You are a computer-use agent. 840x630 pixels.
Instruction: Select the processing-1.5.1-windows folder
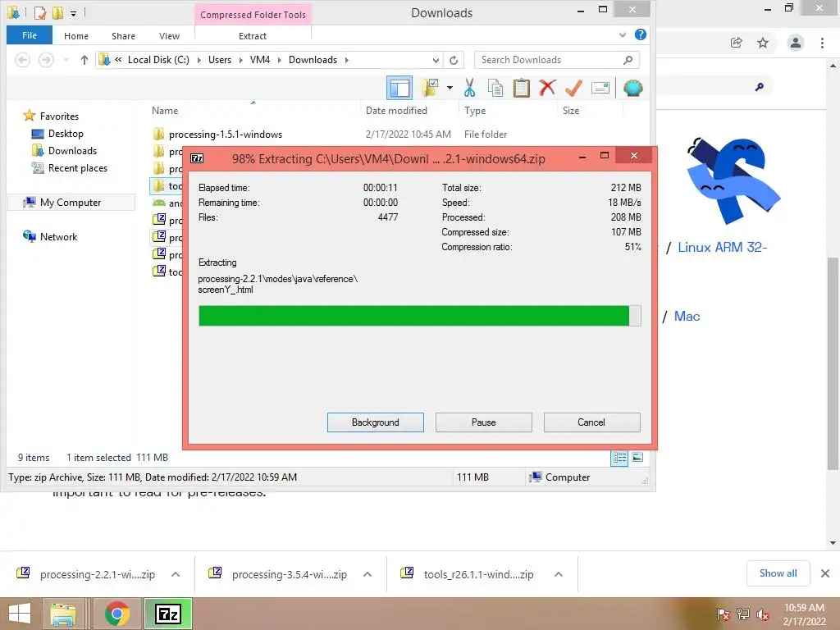225,135
